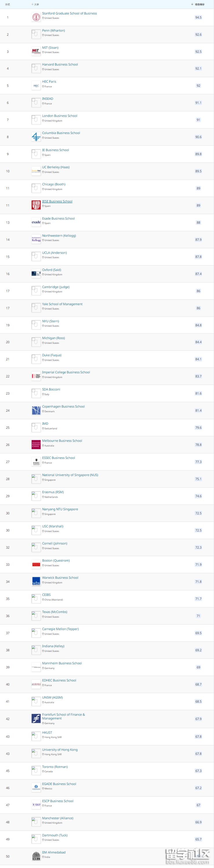Click the IIM Ahmedabad logo

click(x=36, y=856)
